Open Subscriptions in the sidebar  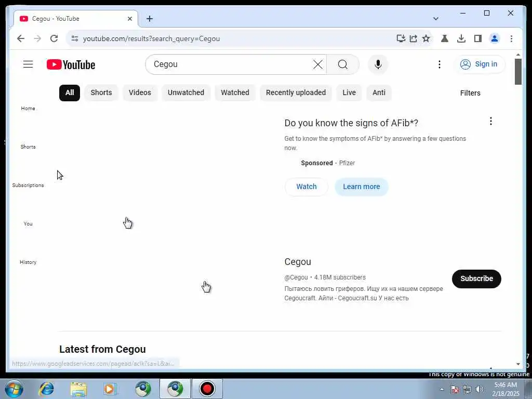click(28, 185)
